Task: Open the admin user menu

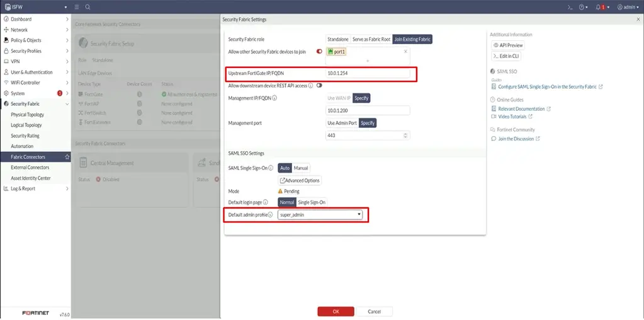Action: click(x=628, y=7)
